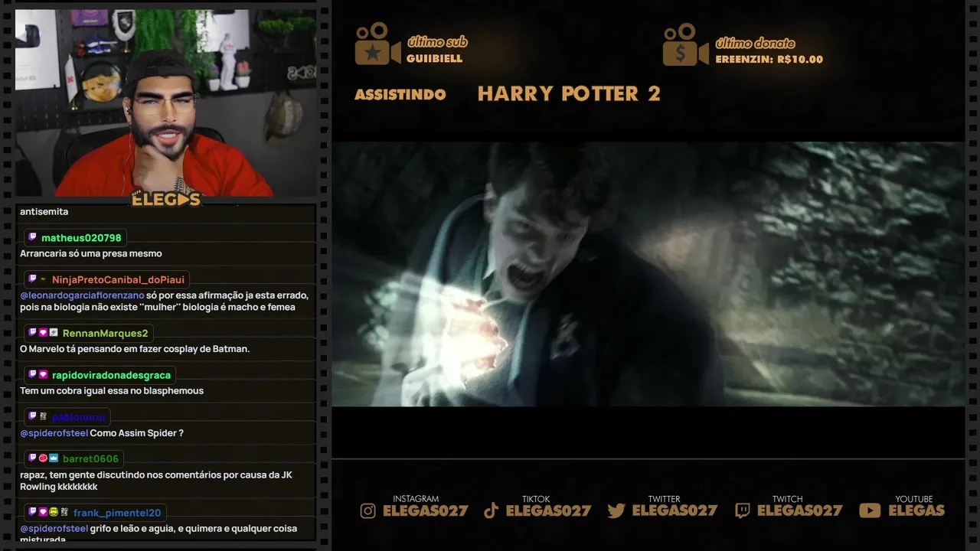Open the Twitter bird icon
The image size is (980, 551).
[x=616, y=510]
